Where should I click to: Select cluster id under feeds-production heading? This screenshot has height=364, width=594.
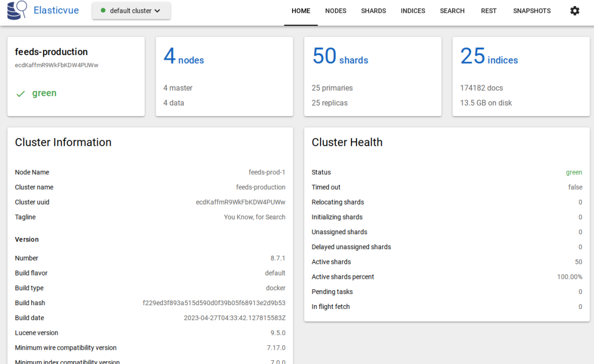pos(57,65)
